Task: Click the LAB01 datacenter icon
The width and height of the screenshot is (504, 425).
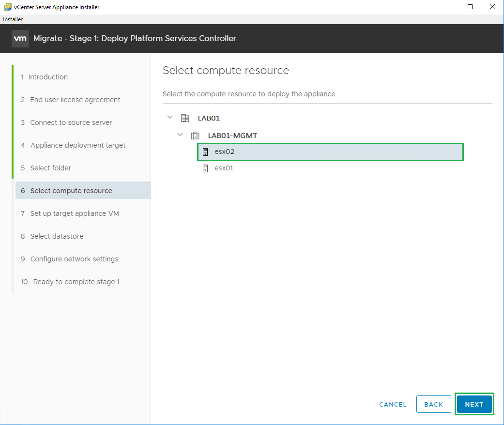Action: pos(184,118)
